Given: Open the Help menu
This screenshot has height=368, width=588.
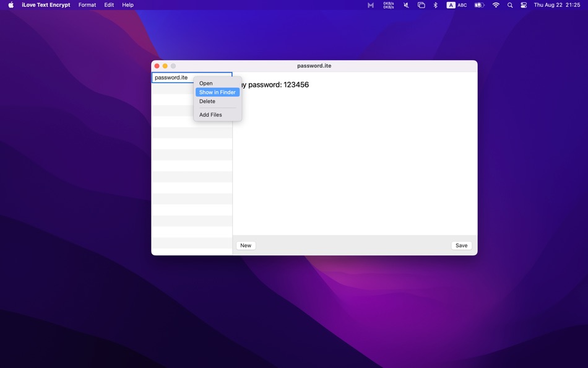Looking at the screenshot, I should pos(128,4).
